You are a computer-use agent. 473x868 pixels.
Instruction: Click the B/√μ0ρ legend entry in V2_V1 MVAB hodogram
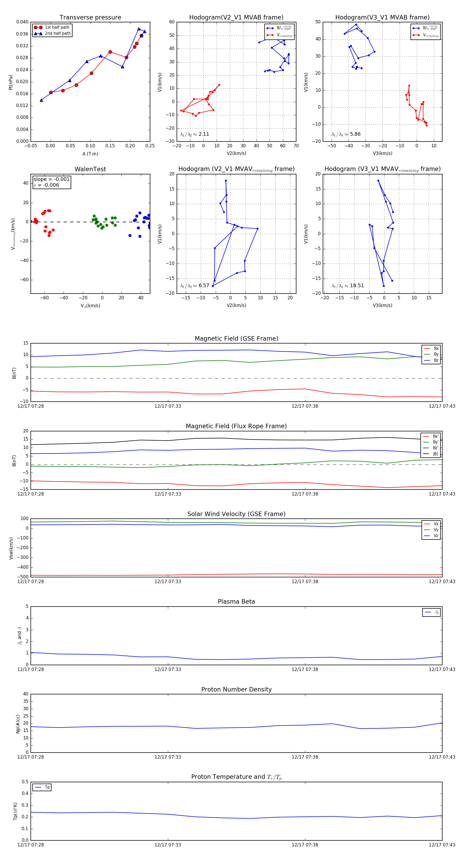[279, 28]
